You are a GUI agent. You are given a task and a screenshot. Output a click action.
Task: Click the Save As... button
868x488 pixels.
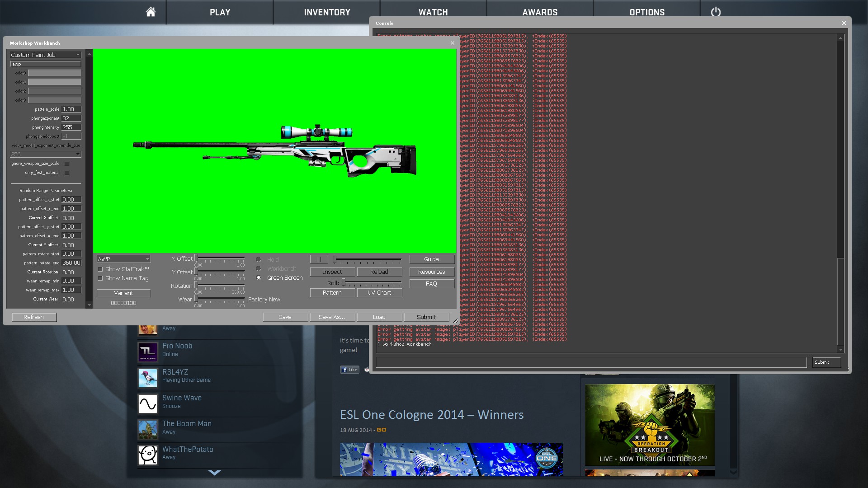pos(332,317)
